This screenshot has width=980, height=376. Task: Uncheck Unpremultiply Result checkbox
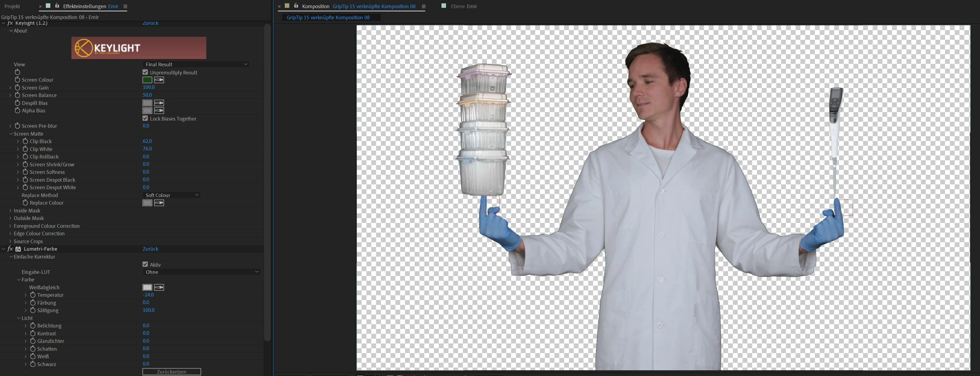click(x=145, y=72)
